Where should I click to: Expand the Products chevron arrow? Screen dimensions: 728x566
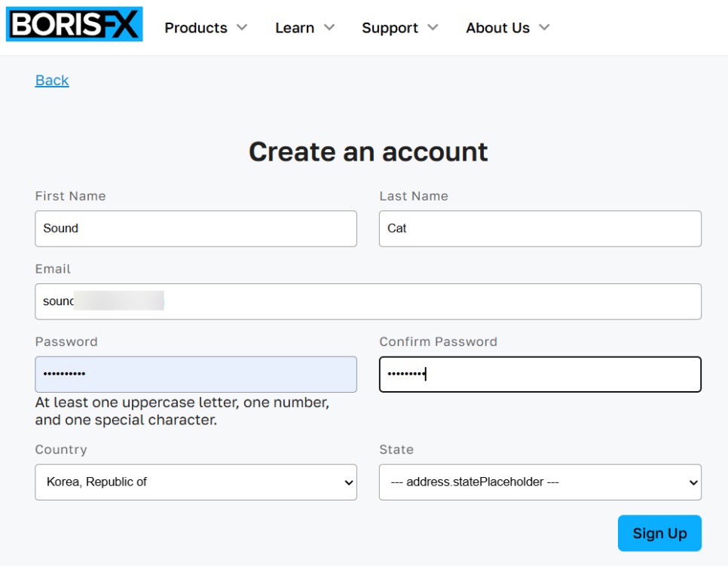coord(242,27)
